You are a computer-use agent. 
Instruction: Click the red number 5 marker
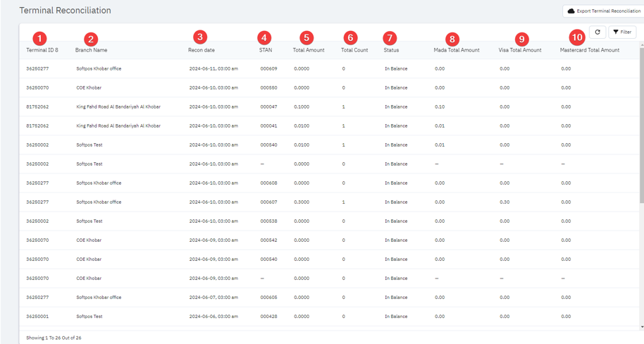tap(306, 38)
